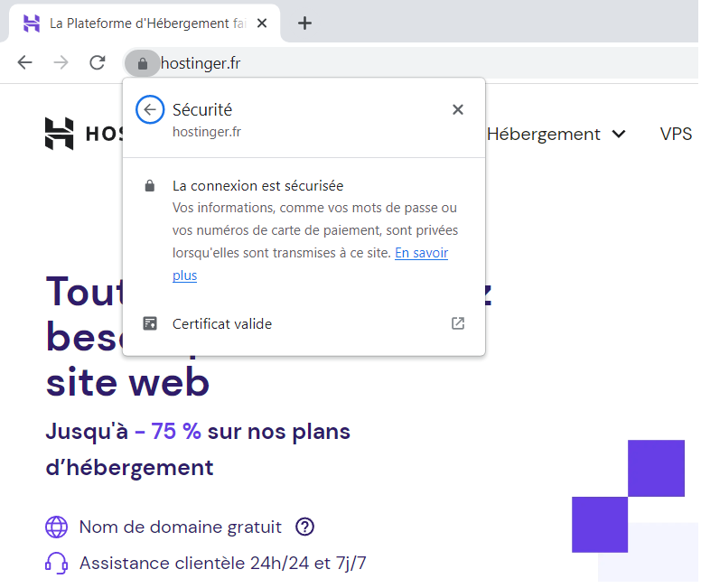The image size is (701, 588).
Task: Click the 'site web' headline text
Action: [127, 383]
